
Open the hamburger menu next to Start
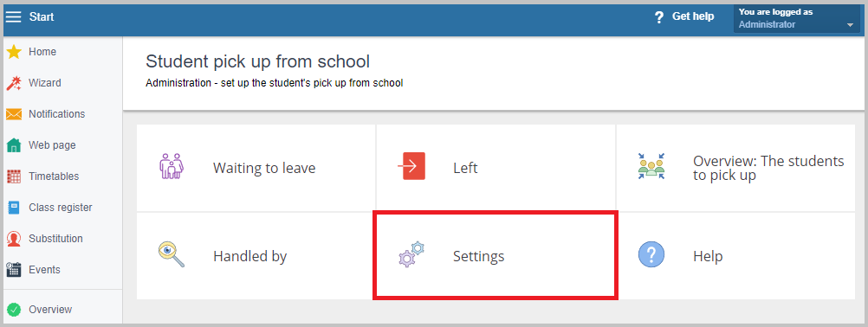click(13, 17)
